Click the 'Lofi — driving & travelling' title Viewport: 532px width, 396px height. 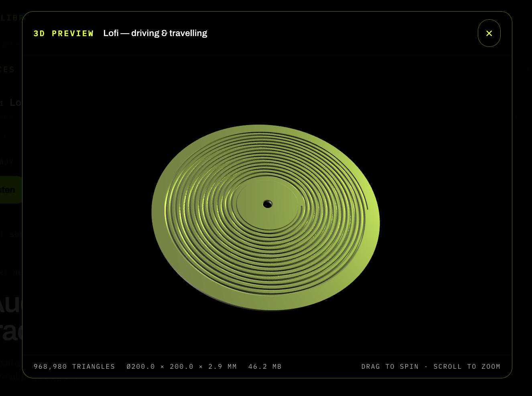pos(155,33)
